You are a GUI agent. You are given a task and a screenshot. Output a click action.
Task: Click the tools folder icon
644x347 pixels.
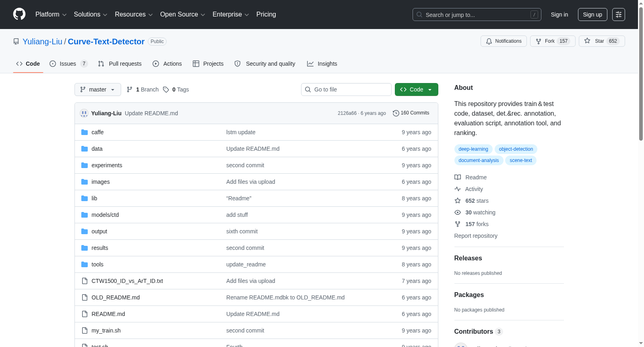coord(85,264)
